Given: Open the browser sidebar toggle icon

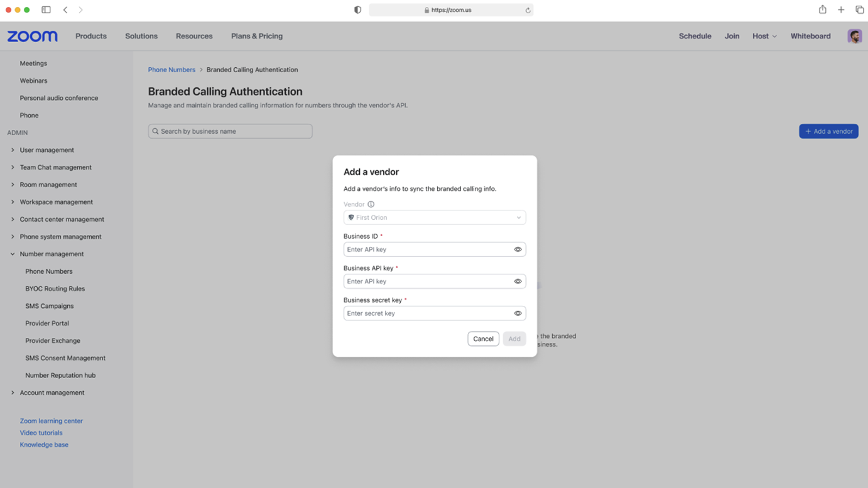Looking at the screenshot, I should (x=46, y=10).
